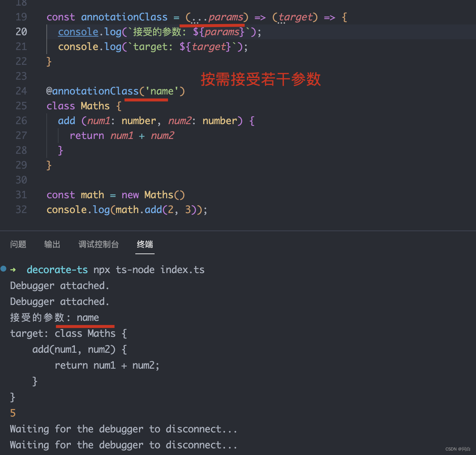476x455 pixels.
Task: Click line number 24 in the gutter
Action: [21, 91]
